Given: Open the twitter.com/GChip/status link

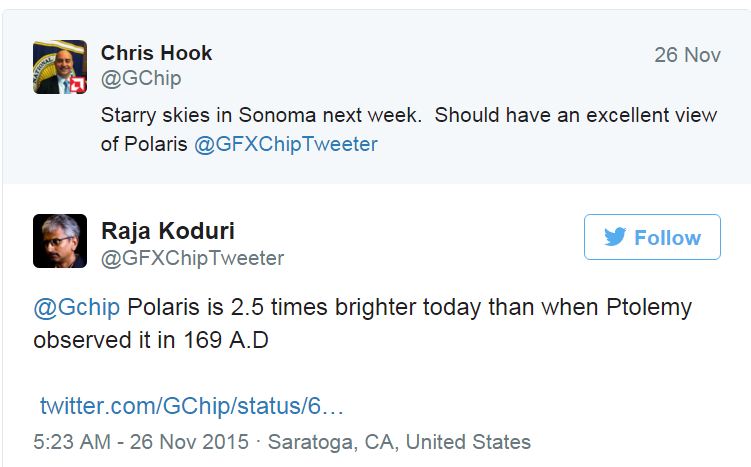Looking at the screenshot, I should pyautogui.click(x=192, y=406).
